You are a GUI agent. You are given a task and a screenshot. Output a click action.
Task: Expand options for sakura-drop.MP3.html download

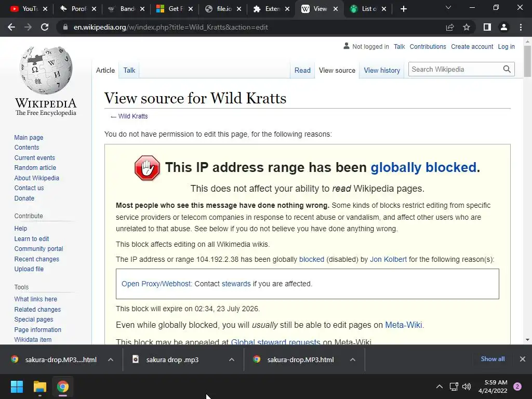[x=353, y=360]
